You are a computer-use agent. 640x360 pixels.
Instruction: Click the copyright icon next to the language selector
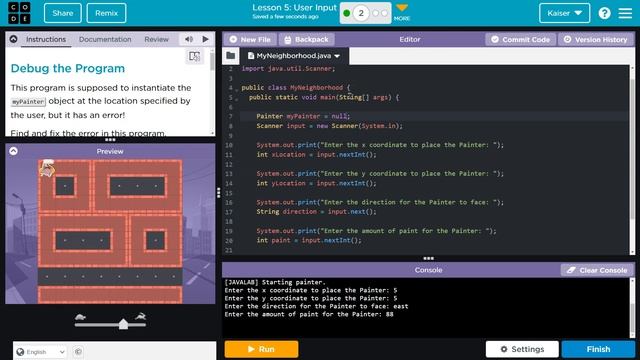(x=78, y=351)
